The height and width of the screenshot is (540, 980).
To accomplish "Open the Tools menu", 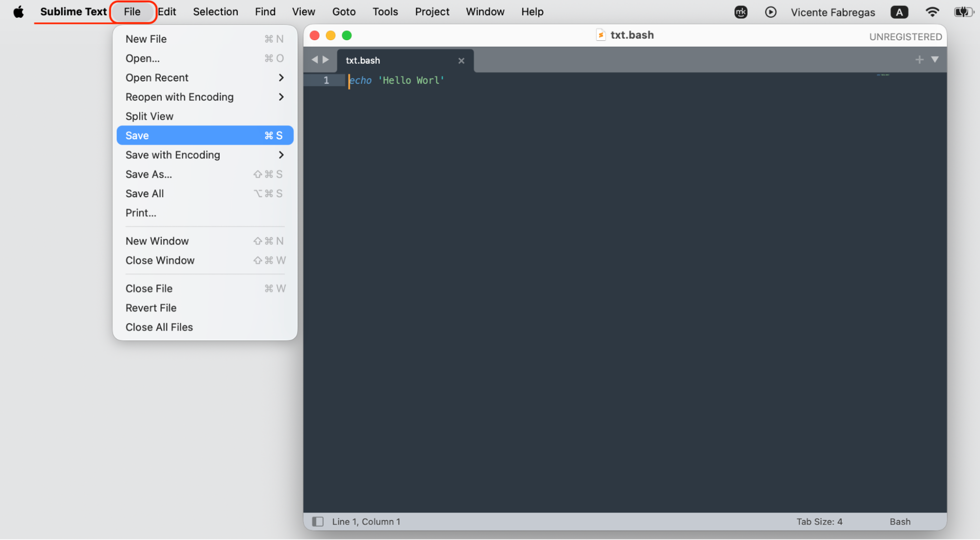I will point(385,12).
